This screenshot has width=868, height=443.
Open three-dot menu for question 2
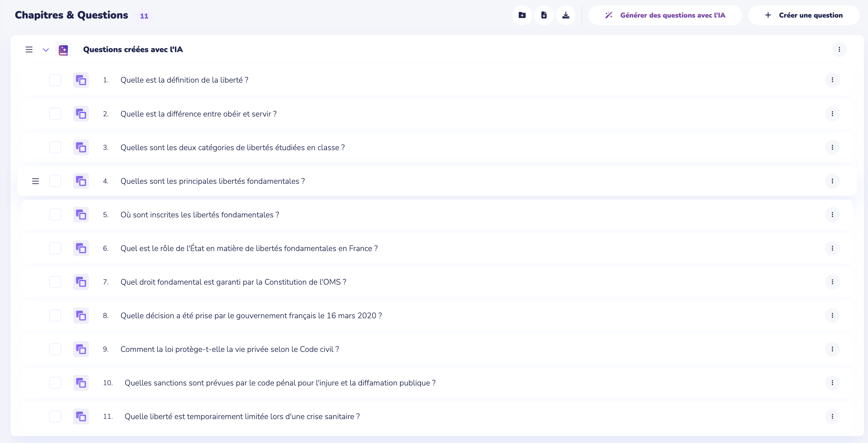(832, 114)
